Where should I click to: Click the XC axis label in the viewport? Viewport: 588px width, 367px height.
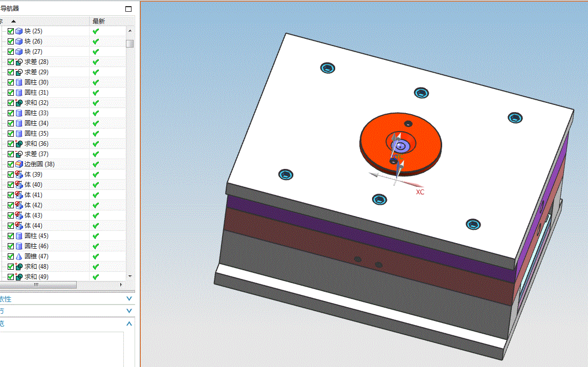tap(420, 192)
